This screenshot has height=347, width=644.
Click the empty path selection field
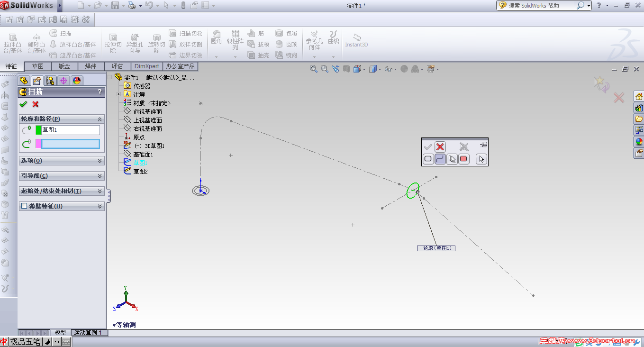click(71, 144)
